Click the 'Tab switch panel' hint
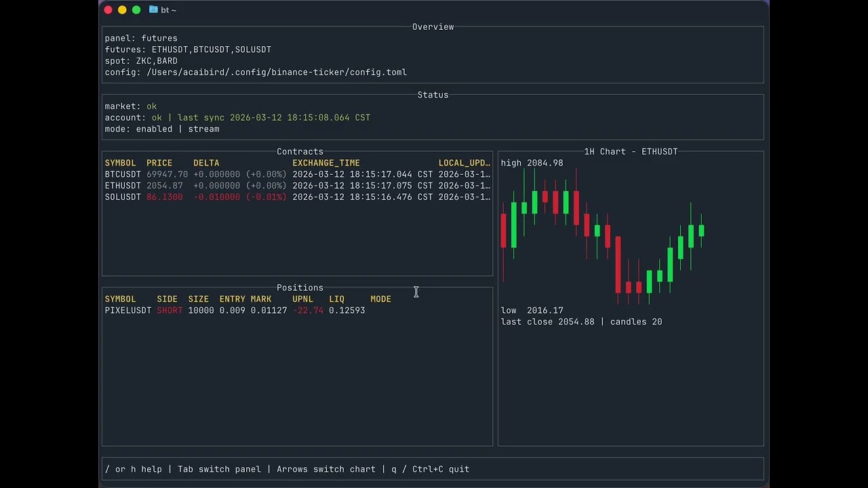This screenshot has height=488, width=868. (220, 469)
